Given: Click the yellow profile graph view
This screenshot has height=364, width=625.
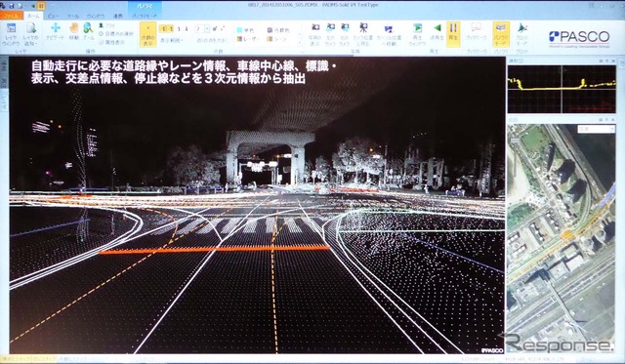Looking at the screenshot, I should 562,89.
